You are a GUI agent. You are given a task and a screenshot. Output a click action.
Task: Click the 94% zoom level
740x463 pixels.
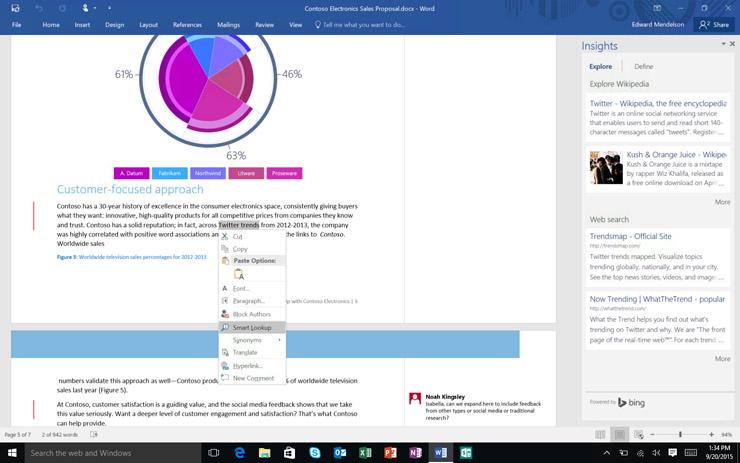click(x=726, y=435)
